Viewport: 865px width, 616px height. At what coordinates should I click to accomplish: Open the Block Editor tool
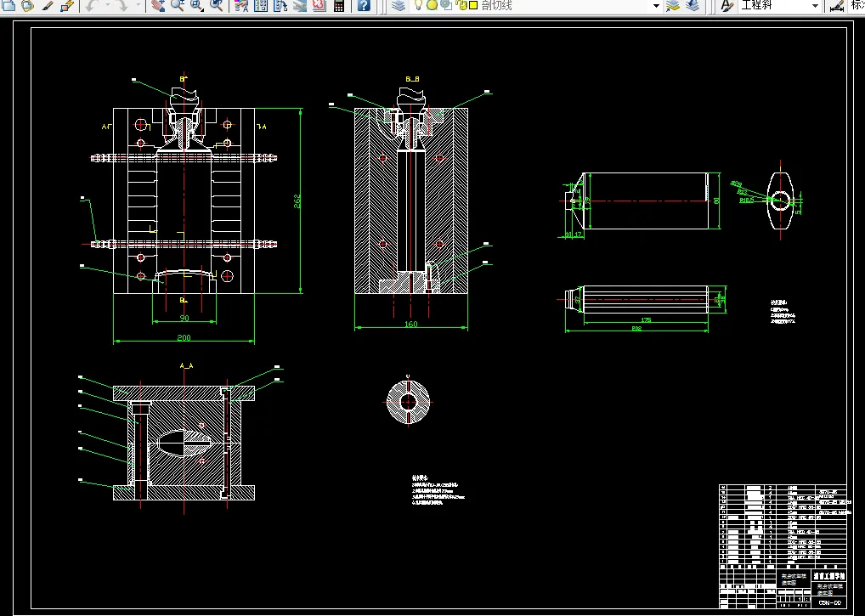(67, 5)
